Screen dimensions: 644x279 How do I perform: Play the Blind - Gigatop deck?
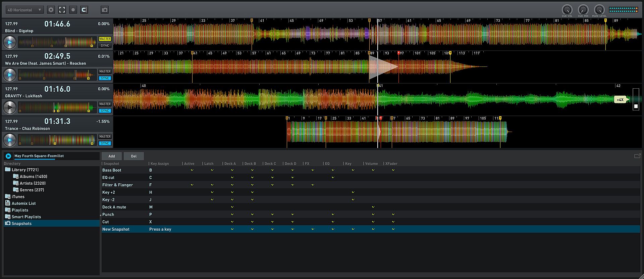coord(9,42)
